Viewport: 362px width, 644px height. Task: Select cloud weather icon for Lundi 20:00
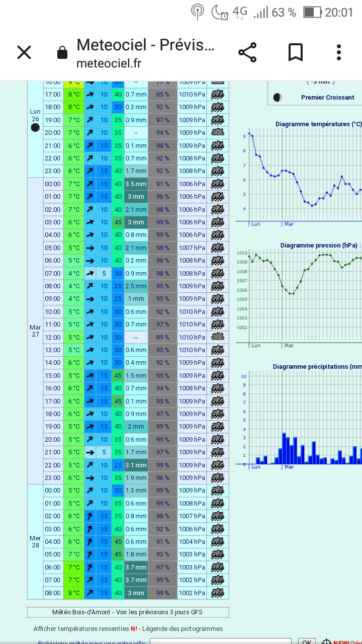(x=218, y=132)
